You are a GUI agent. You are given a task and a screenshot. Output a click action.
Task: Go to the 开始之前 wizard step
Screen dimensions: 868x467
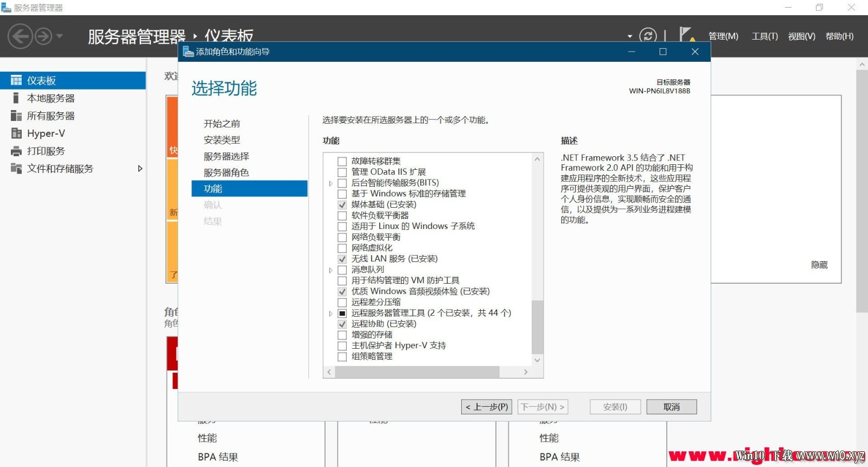222,124
